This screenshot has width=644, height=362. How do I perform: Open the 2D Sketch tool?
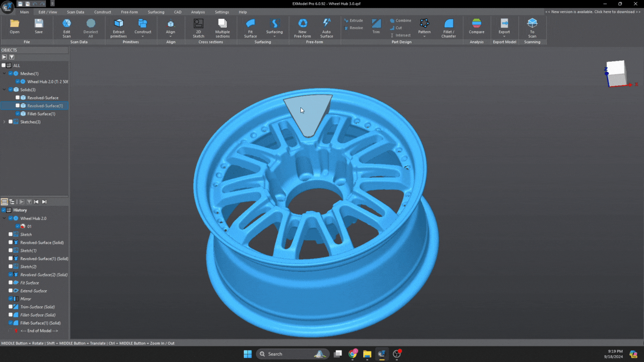pos(198,24)
